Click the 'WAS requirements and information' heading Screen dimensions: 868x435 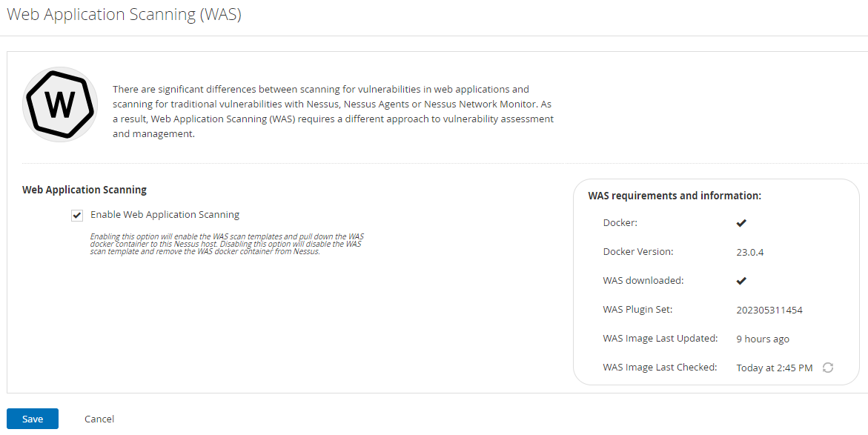[675, 196]
